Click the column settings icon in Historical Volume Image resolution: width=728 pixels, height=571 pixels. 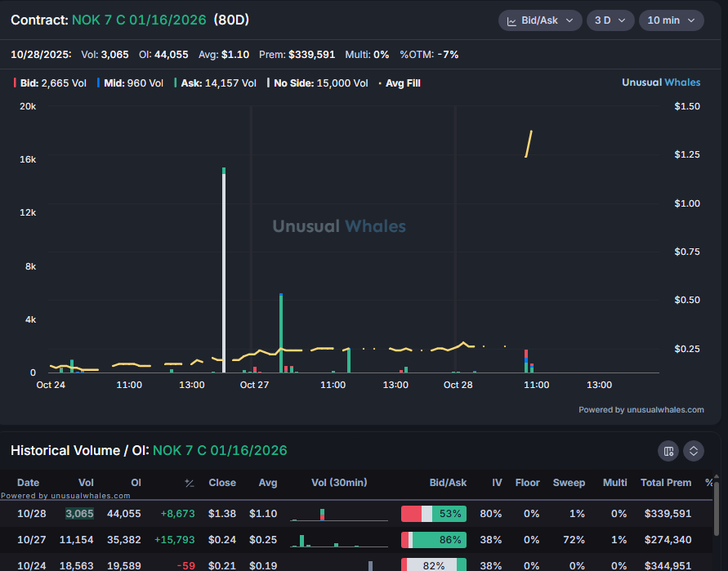click(x=668, y=451)
